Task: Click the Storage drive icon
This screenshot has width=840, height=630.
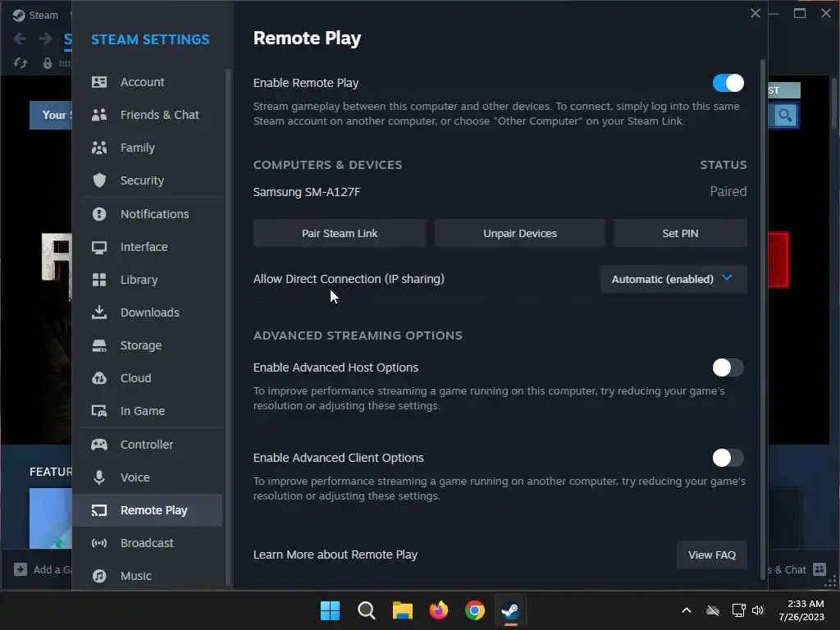Action: click(x=99, y=345)
